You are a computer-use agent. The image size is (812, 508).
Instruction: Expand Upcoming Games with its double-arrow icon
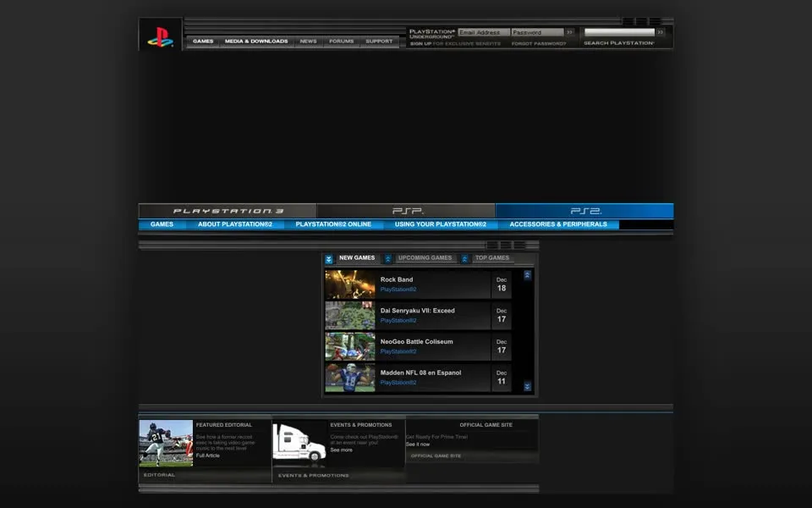point(388,259)
